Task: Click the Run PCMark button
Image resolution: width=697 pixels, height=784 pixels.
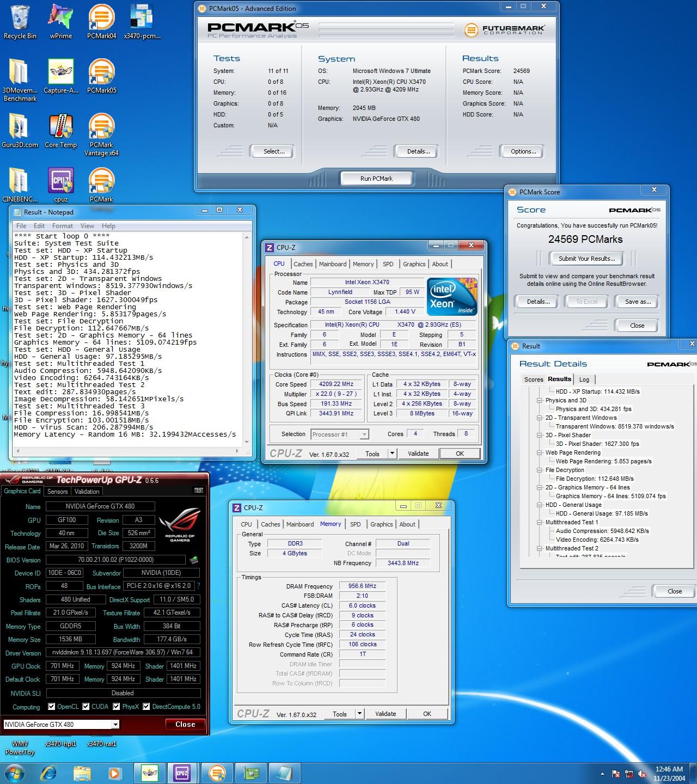Action: point(376,179)
